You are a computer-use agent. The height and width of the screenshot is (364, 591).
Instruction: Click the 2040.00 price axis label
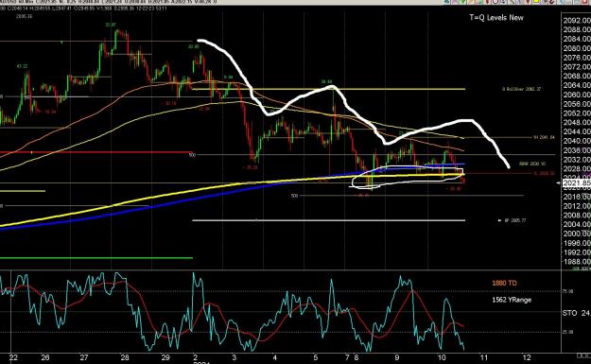pos(577,141)
